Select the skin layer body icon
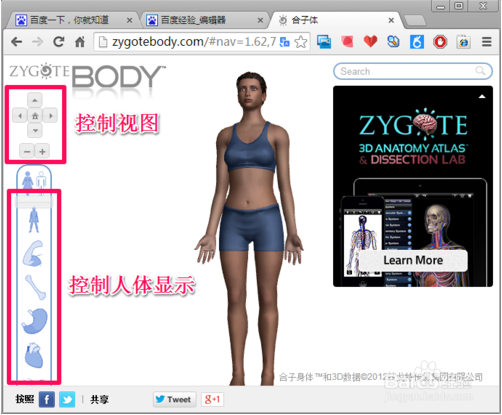The width and height of the screenshot is (502, 415). pyautogui.click(x=34, y=220)
